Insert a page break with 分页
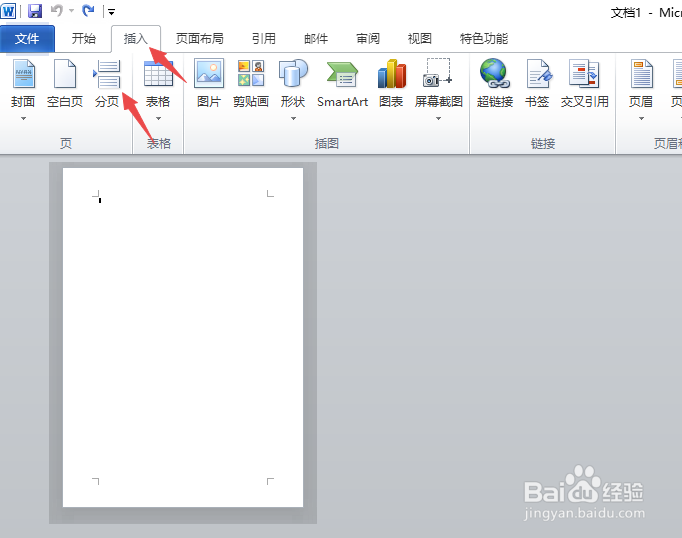Viewport: 682px width, 538px height. click(107, 84)
